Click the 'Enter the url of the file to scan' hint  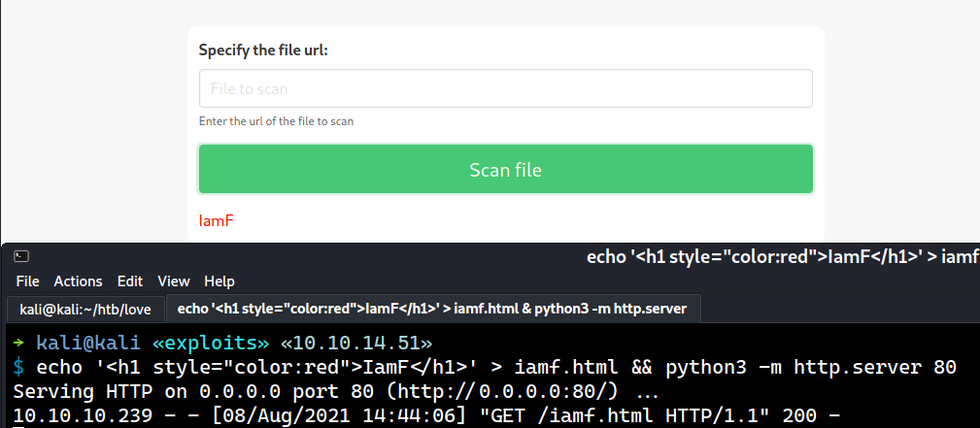[x=276, y=121]
